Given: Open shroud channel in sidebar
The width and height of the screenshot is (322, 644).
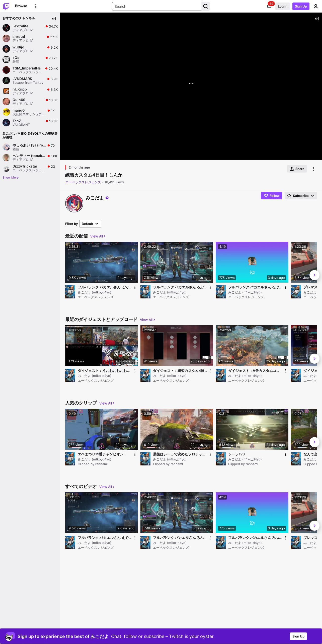Looking at the screenshot, I should 30,38.
